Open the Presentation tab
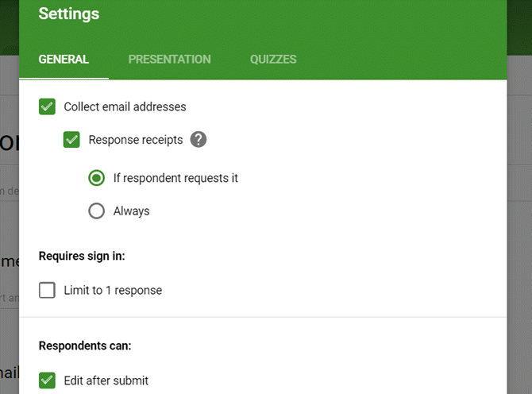532x394 pixels. pyautogui.click(x=169, y=60)
